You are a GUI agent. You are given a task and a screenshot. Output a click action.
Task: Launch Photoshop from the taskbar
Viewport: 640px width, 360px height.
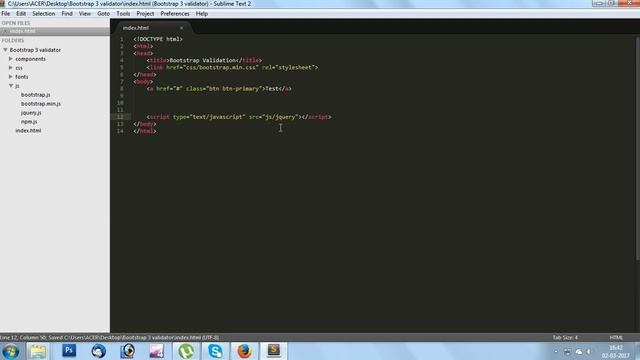click(69, 351)
